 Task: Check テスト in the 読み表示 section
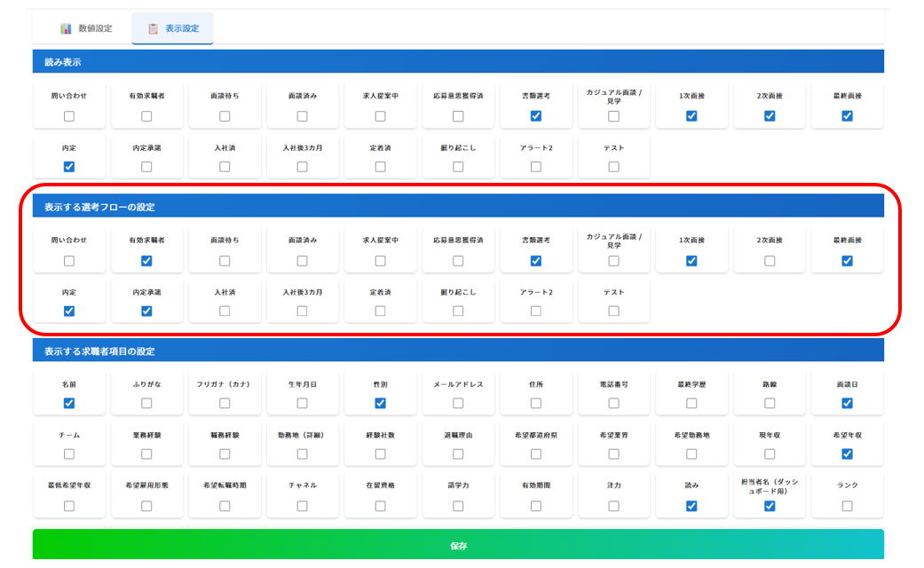613,166
